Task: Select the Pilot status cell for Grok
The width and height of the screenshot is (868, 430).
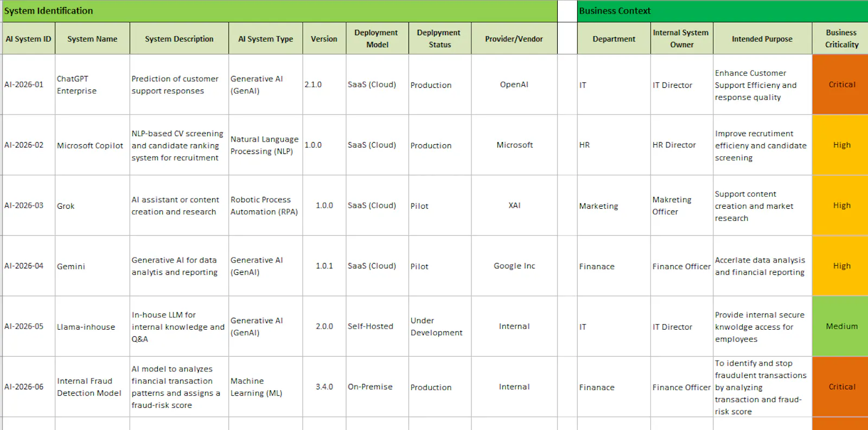Action: point(440,206)
